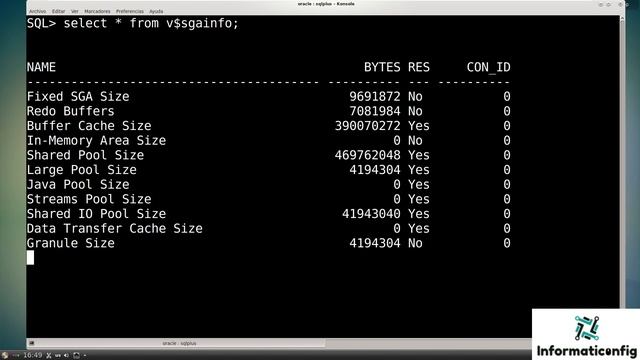Viewport: 640px width, 360px height.
Task: Click the terminal cursor block
Action: tap(31, 258)
